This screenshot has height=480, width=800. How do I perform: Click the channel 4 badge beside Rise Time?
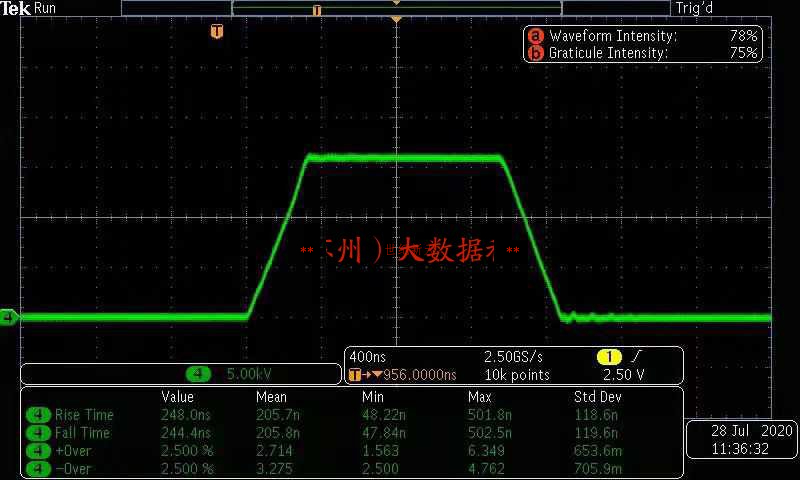point(39,415)
